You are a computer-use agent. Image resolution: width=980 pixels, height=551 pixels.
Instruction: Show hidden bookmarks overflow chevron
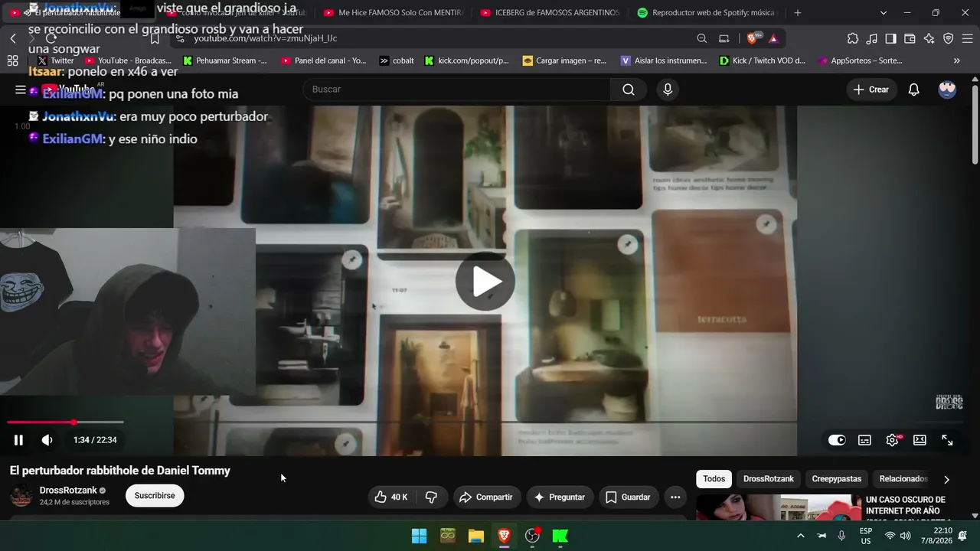[956, 60]
